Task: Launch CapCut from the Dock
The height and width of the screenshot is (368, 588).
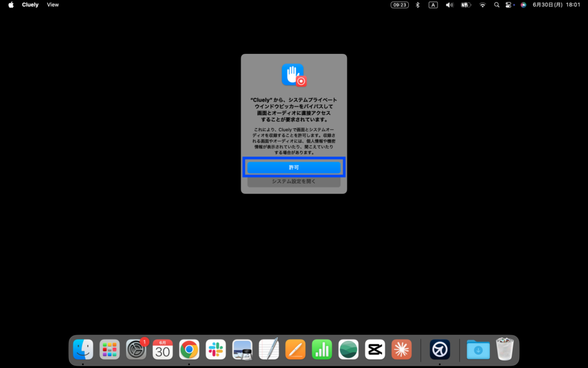Action: [375, 350]
